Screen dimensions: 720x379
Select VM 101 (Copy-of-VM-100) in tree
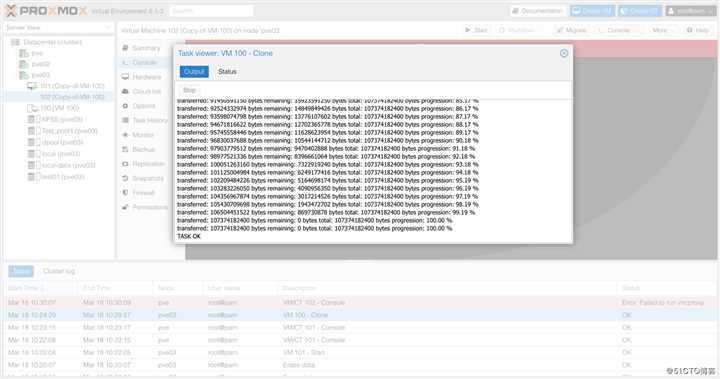pos(72,86)
